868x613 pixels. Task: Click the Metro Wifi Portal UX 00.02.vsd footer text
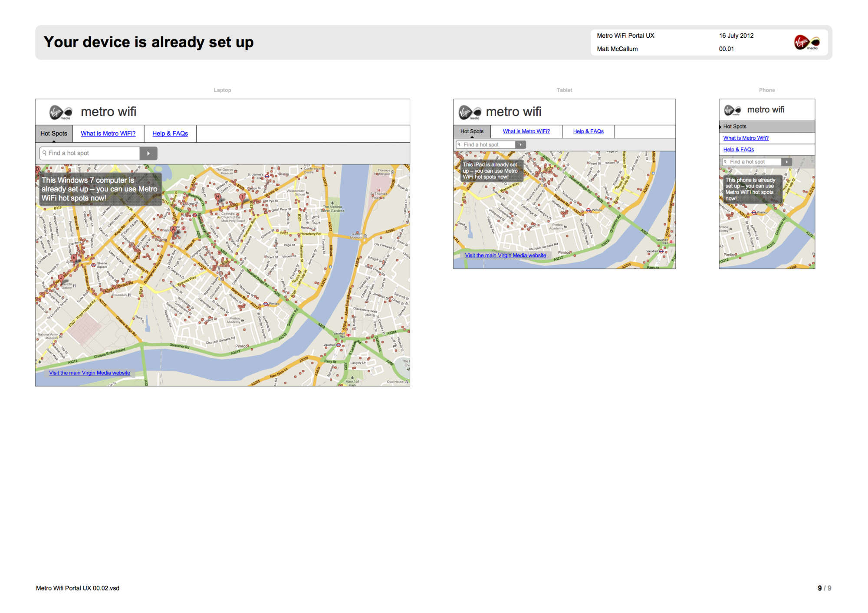[78, 588]
